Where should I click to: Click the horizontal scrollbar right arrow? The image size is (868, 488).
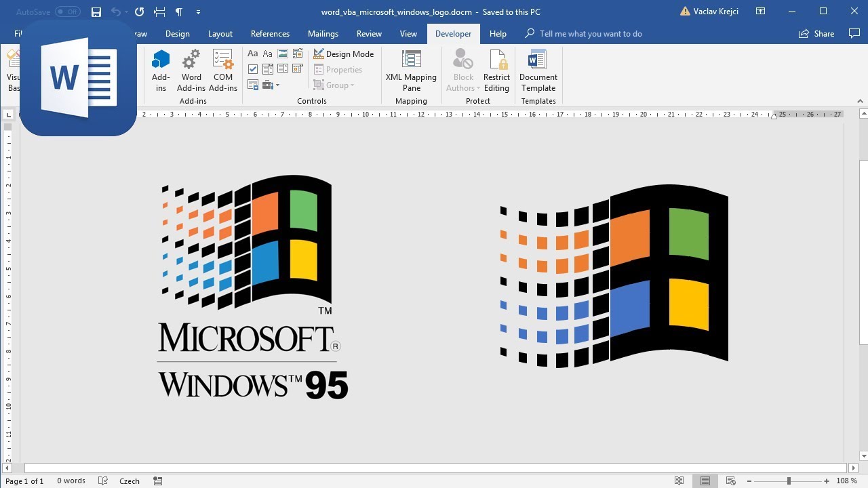pos(854,468)
